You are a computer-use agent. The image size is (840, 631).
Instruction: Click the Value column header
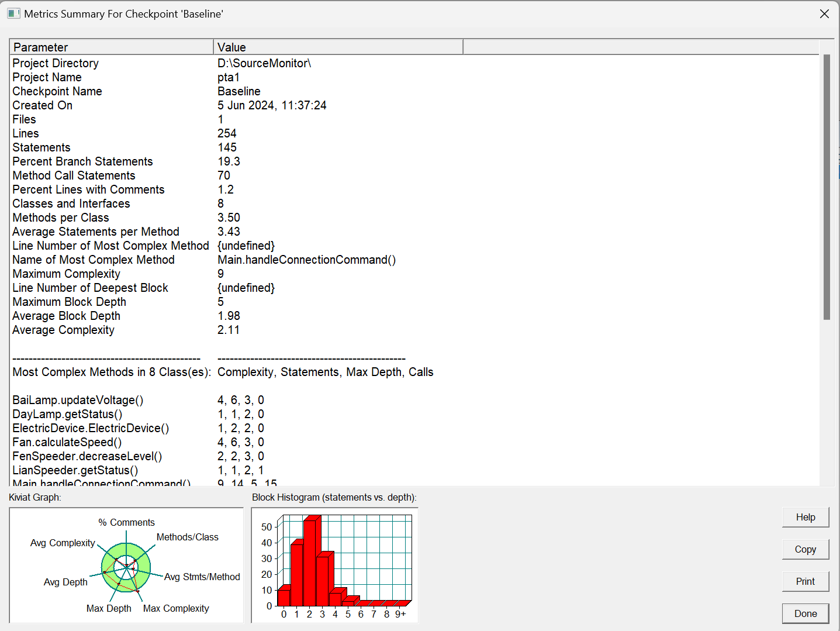(x=338, y=47)
